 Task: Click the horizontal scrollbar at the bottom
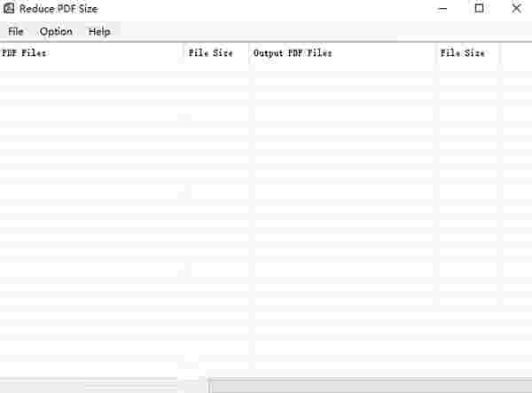371,387
